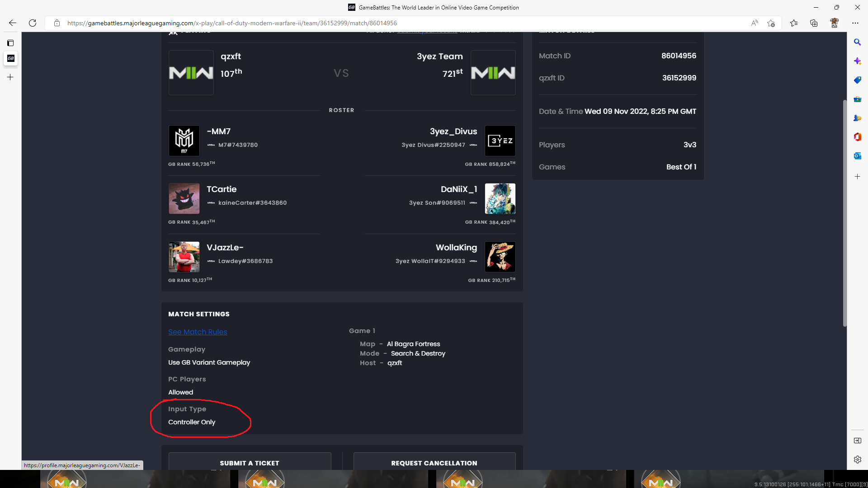868x488 pixels.
Task: Open sidebar settings gear
Action: (x=857, y=460)
